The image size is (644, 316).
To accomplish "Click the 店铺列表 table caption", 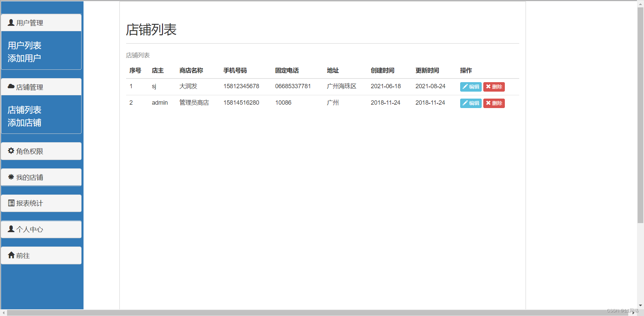I will coord(138,55).
